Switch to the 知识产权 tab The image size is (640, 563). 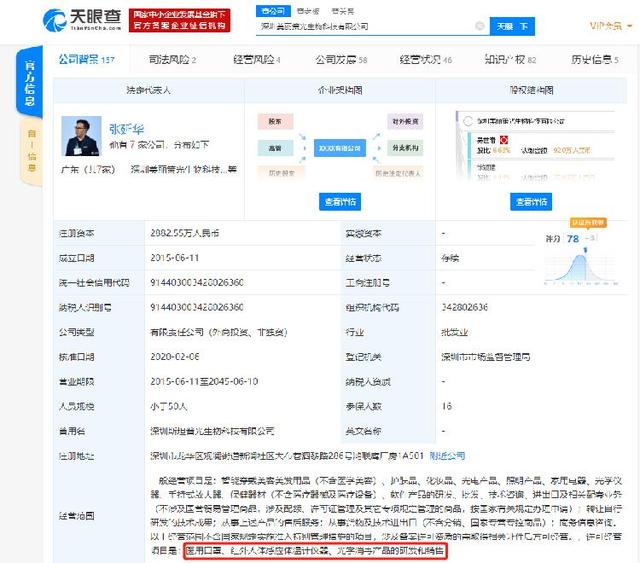[x=510, y=60]
